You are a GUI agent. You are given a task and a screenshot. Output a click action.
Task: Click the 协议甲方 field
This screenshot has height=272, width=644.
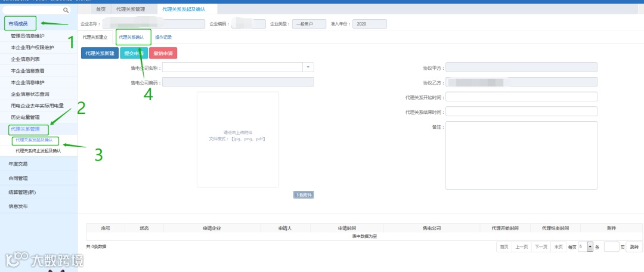(521, 67)
